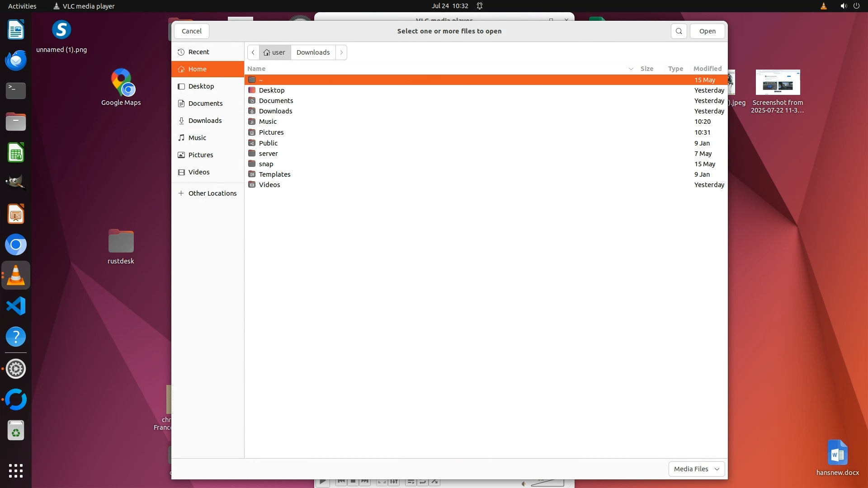This screenshot has width=868, height=488.
Task: Click the path bar forward chevron
Action: pos(341,52)
